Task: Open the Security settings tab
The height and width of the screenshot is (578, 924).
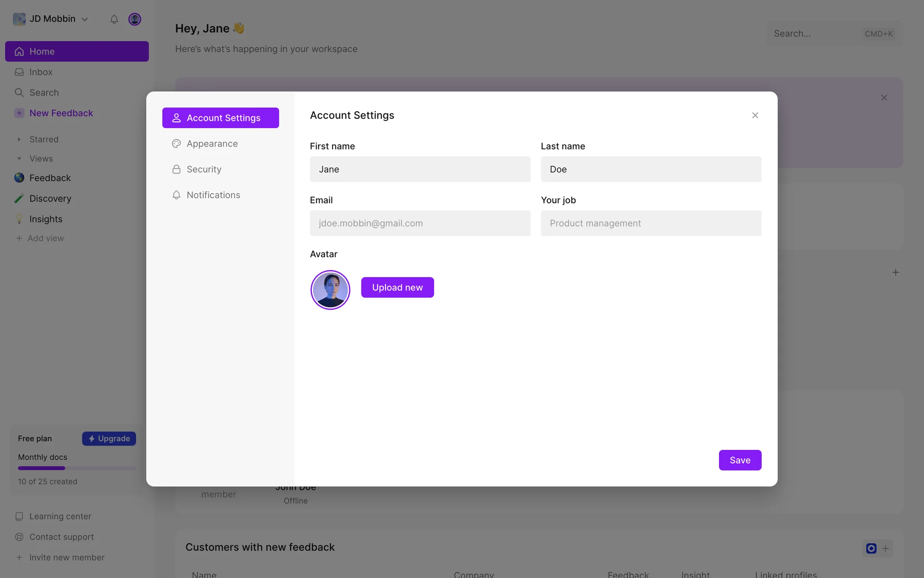Action: tap(204, 170)
